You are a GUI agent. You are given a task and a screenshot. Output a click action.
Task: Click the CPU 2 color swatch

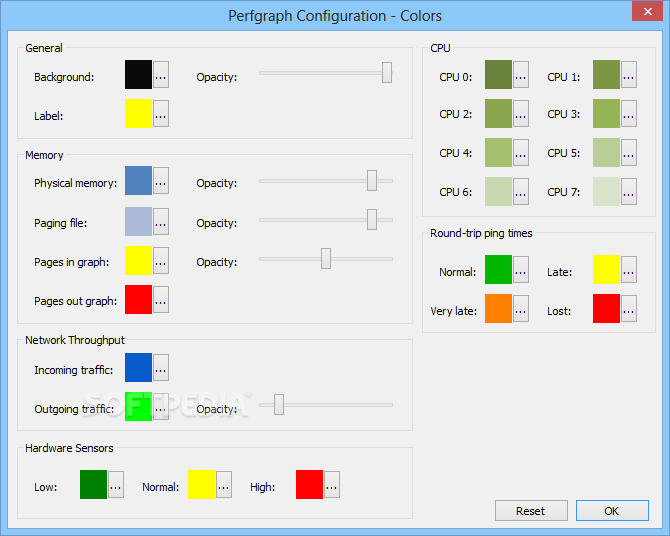coord(498,113)
